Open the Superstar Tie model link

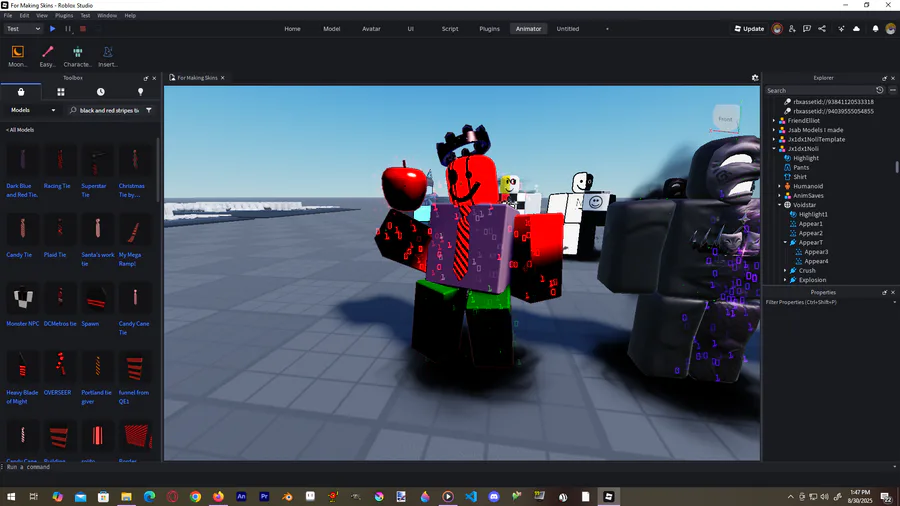click(94, 190)
